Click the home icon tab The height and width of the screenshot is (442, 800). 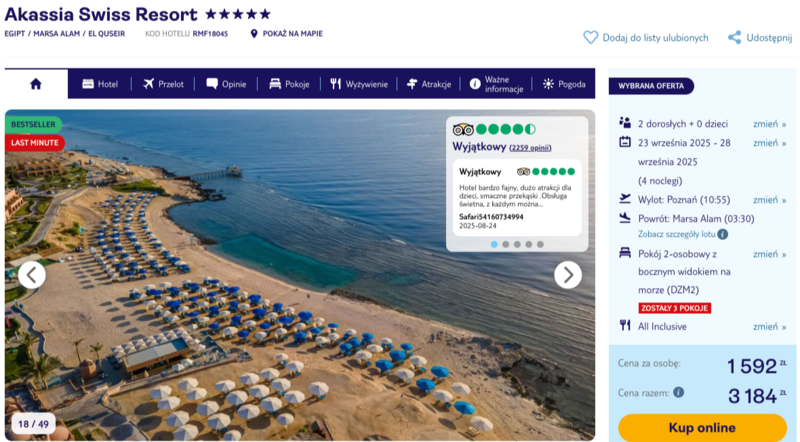pyautogui.click(x=36, y=84)
